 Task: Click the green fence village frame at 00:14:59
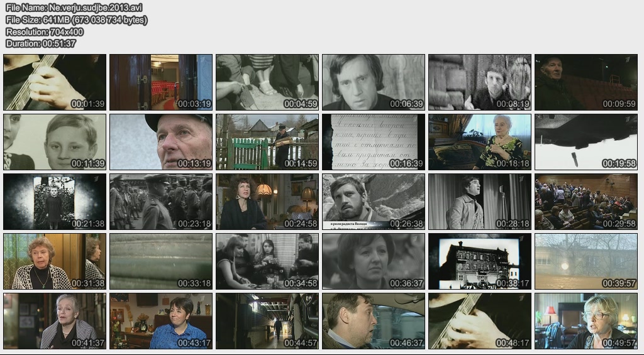pos(267,142)
